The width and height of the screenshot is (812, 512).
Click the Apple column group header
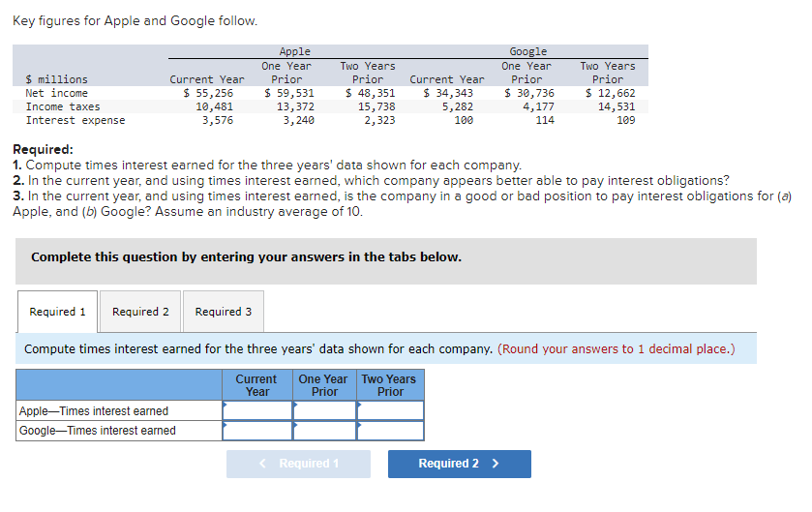coord(294,51)
